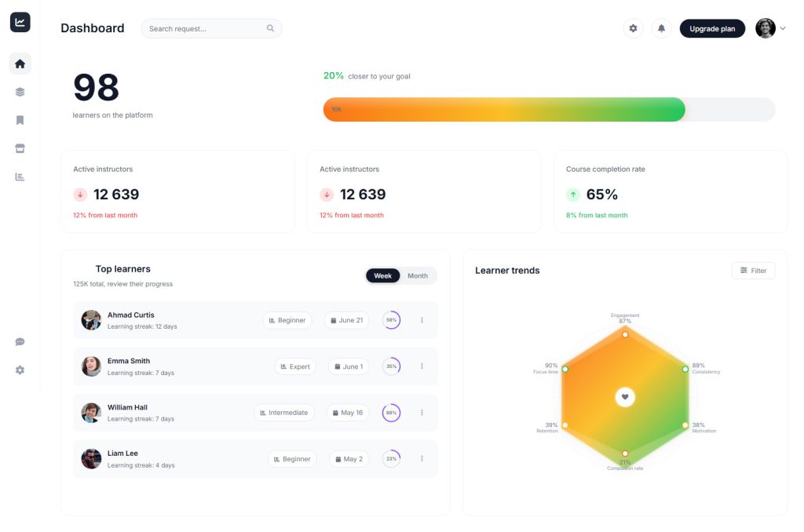Open the sidebar settings gear icon

[x=20, y=370]
